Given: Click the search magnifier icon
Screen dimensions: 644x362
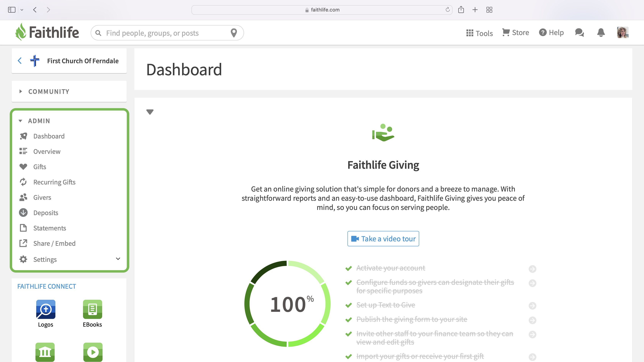Looking at the screenshot, I should pos(98,33).
